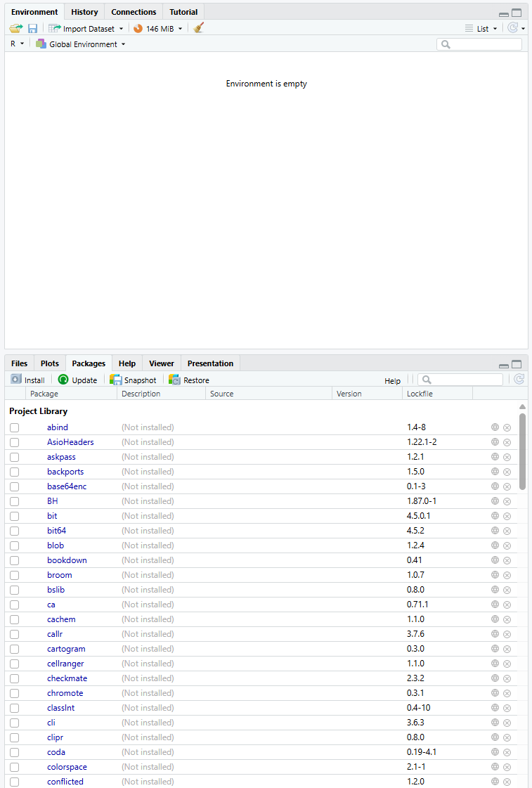
Task: Remove the bookdown package with x icon
Action: tap(507, 560)
